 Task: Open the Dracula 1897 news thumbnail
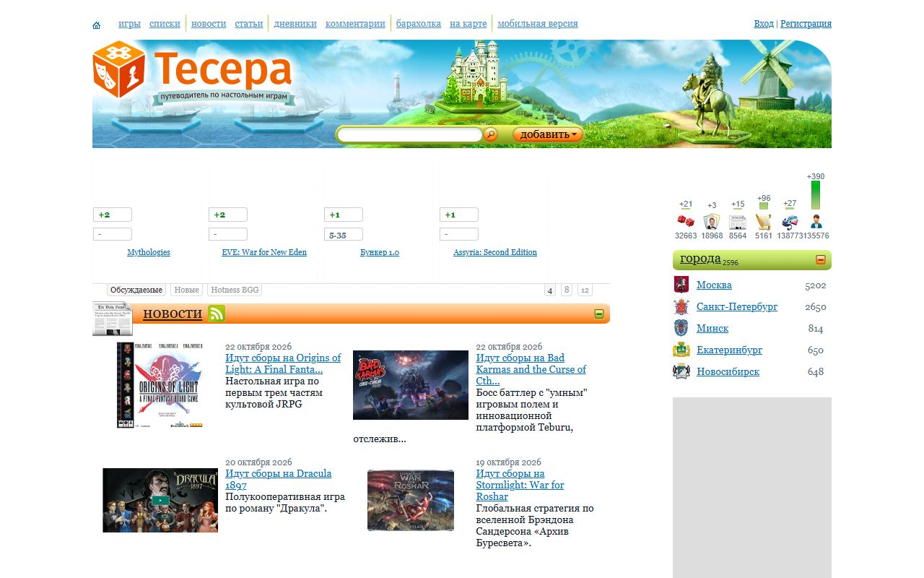coord(160,500)
